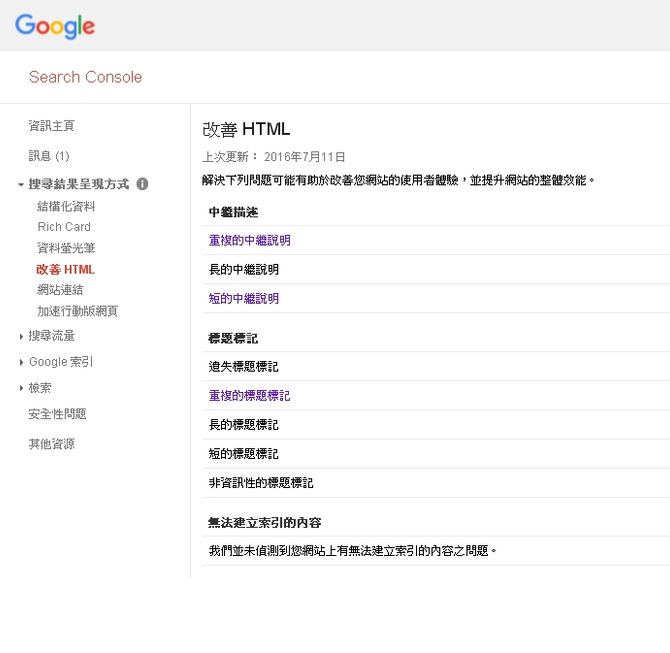Click the 遺失標題標記 row text
The width and height of the screenshot is (670, 653).
coord(244,366)
